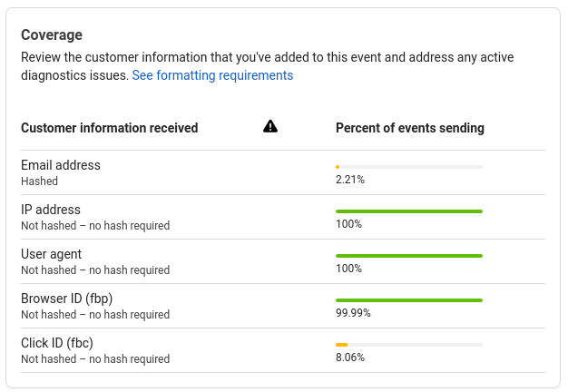Click the Hashed label under Email address
Image resolution: width=568 pixels, height=392 pixels.
pos(40,181)
